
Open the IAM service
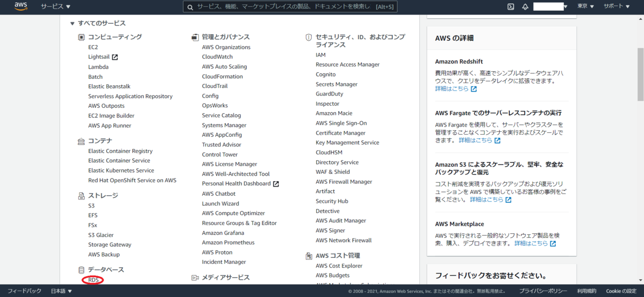coord(320,55)
